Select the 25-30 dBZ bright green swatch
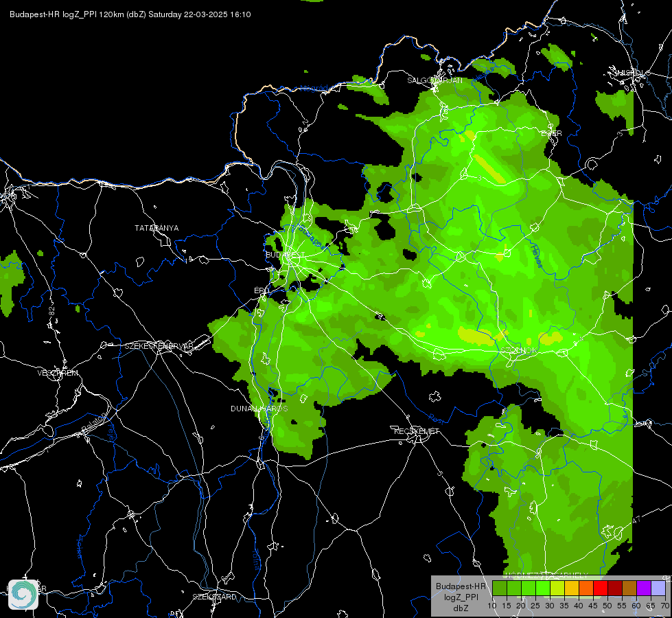This screenshot has height=618, width=672. [543, 588]
